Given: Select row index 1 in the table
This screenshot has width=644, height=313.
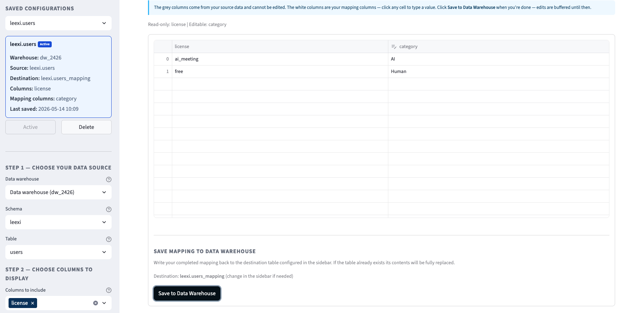Looking at the screenshot, I should point(163,72).
